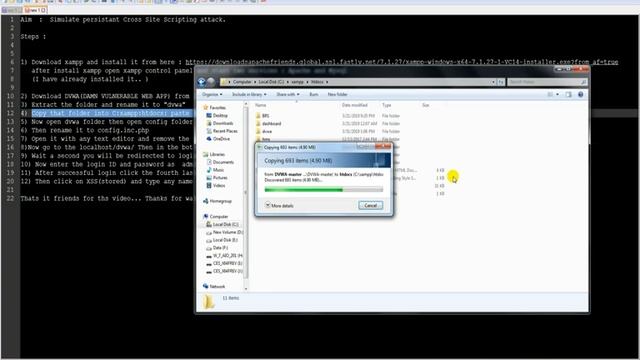The image size is (640, 360).
Task: Open Network in navigation pane
Action: pyautogui.click(x=214, y=287)
